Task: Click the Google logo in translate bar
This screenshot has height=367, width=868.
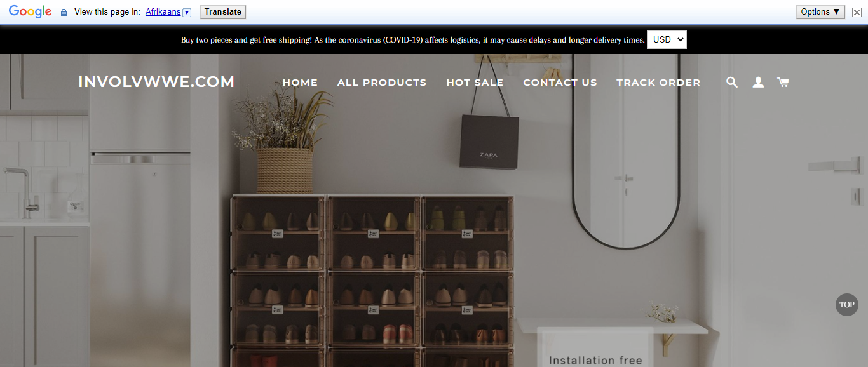Action: [x=30, y=11]
